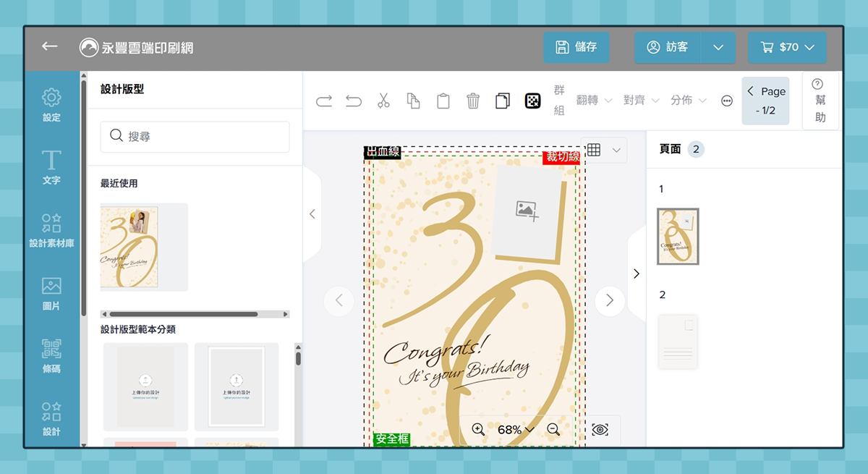Click the duplicate pages icon

click(x=503, y=101)
